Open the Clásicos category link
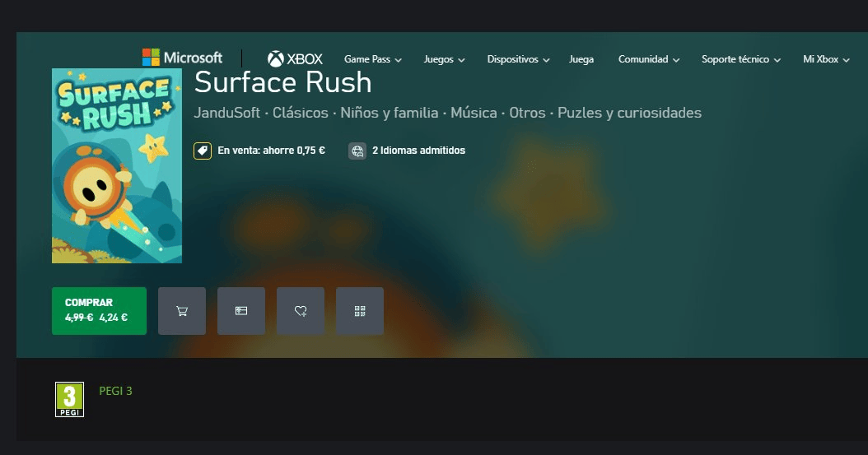The image size is (868, 455). pyautogui.click(x=300, y=113)
